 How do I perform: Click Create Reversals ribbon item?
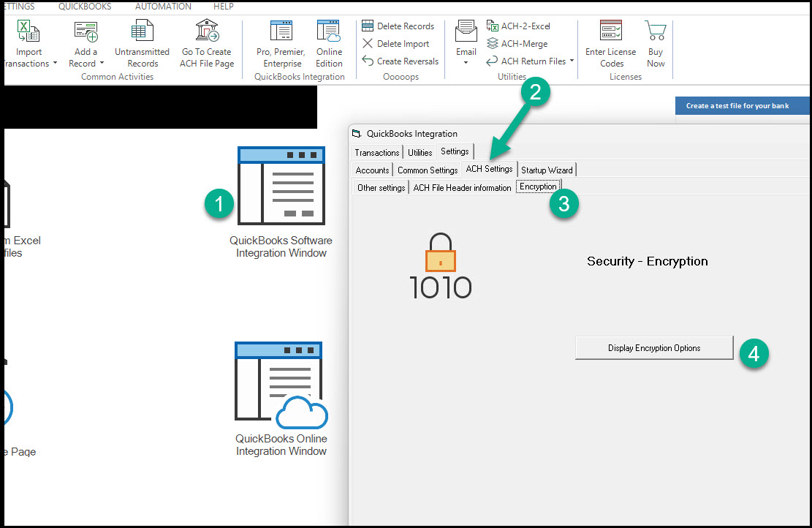(x=400, y=61)
